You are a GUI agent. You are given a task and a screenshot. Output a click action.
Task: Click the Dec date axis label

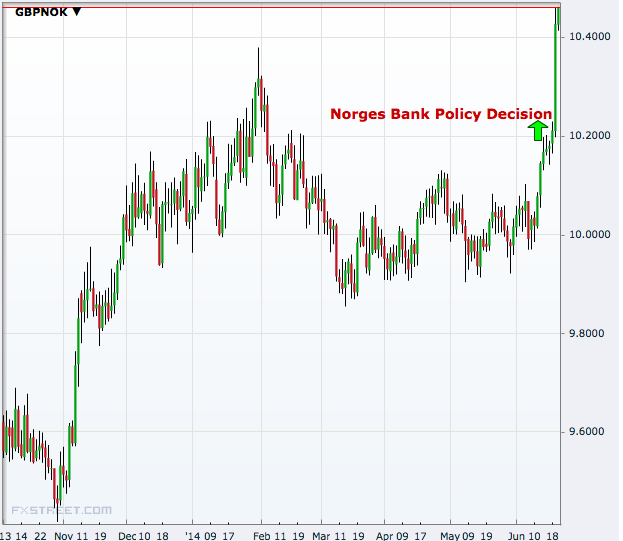tap(126, 536)
